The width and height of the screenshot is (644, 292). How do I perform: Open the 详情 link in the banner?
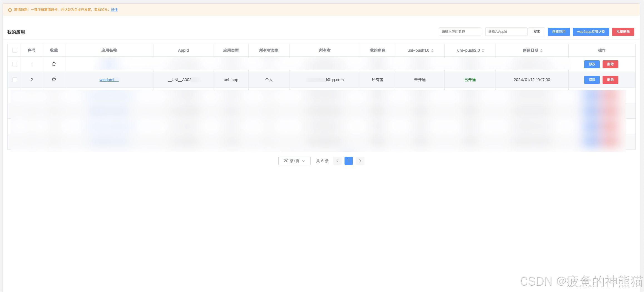pyautogui.click(x=114, y=9)
